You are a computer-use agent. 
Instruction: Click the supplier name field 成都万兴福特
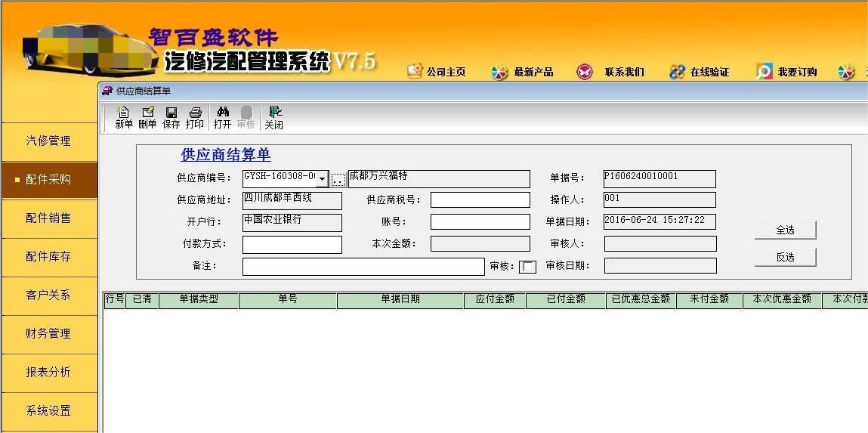point(439,179)
